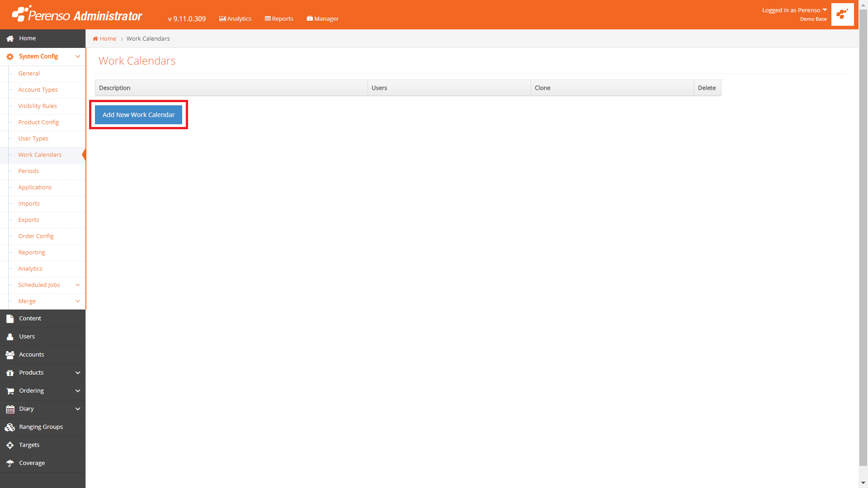Open Reports in the top bar

(x=279, y=19)
